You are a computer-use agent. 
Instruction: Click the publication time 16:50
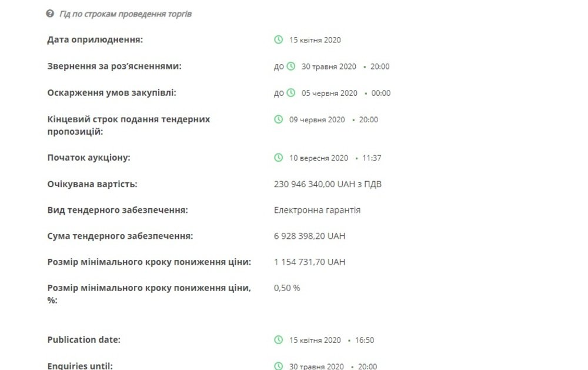tap(365, 340)
